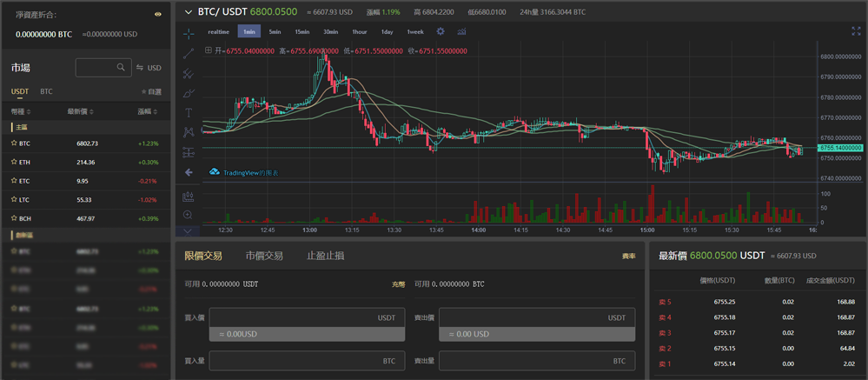Click the 卖 1 order at 6755.14

[757, 364]
